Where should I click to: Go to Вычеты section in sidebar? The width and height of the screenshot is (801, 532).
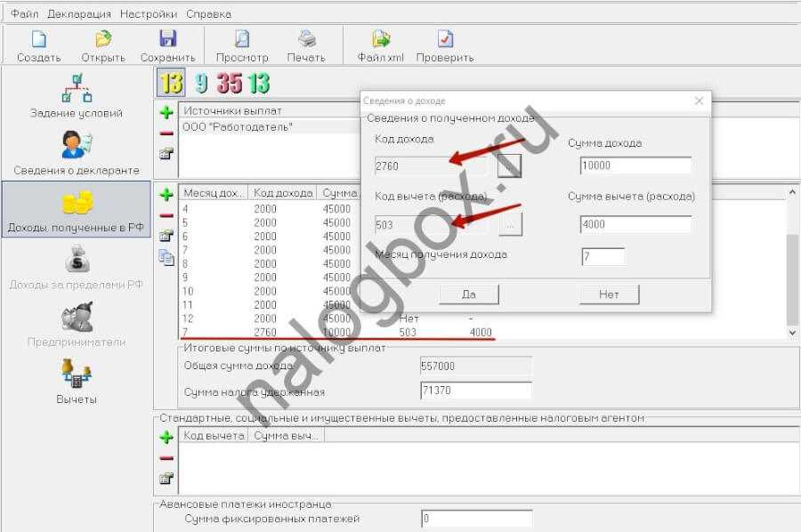(x=77, y=381)
